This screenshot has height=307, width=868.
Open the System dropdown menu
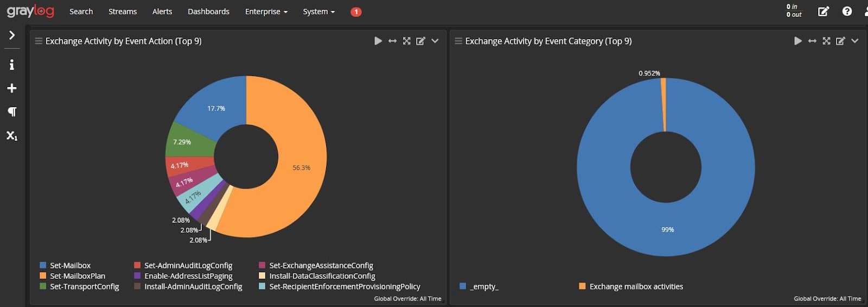tap(318, 11)
